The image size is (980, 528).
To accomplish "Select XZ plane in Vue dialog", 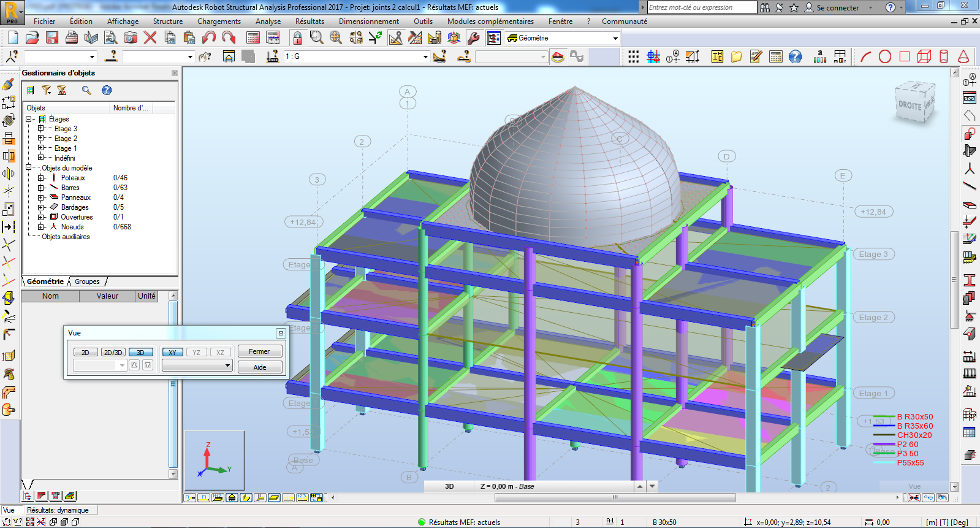I will (220, 353).
